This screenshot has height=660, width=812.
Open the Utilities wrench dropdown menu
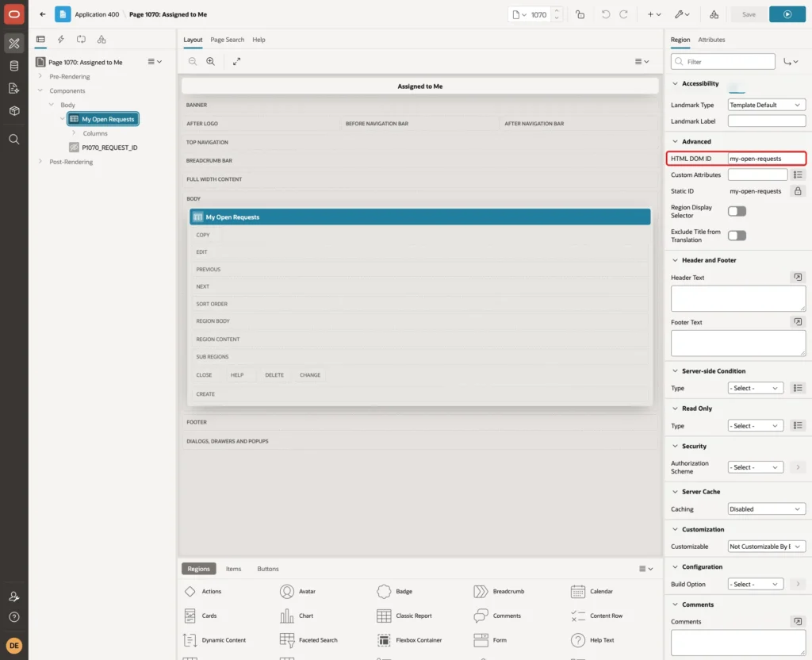pyautogui.click(x=682, y=14)
